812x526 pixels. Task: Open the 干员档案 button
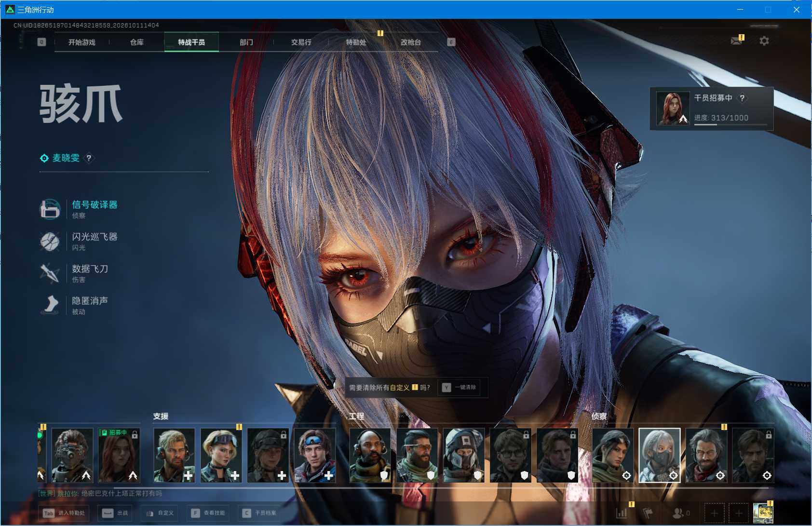coord(259,513)
